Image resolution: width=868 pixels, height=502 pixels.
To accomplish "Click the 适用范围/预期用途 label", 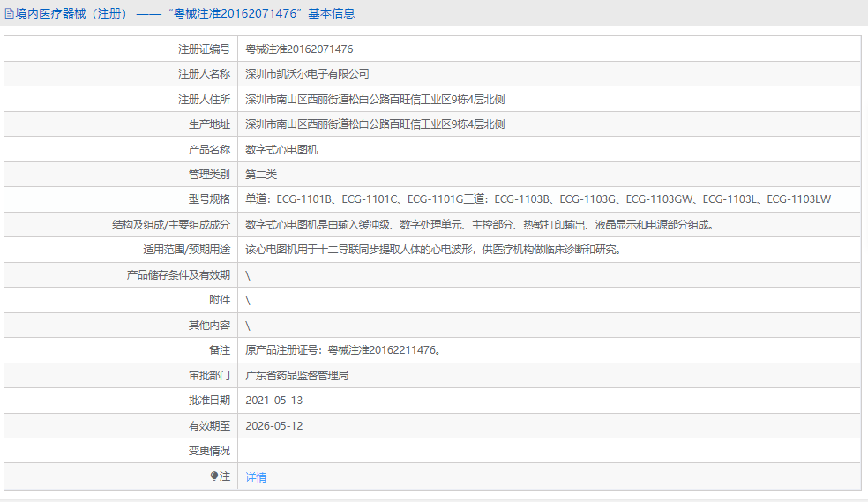I will click(x=186, y=250).
